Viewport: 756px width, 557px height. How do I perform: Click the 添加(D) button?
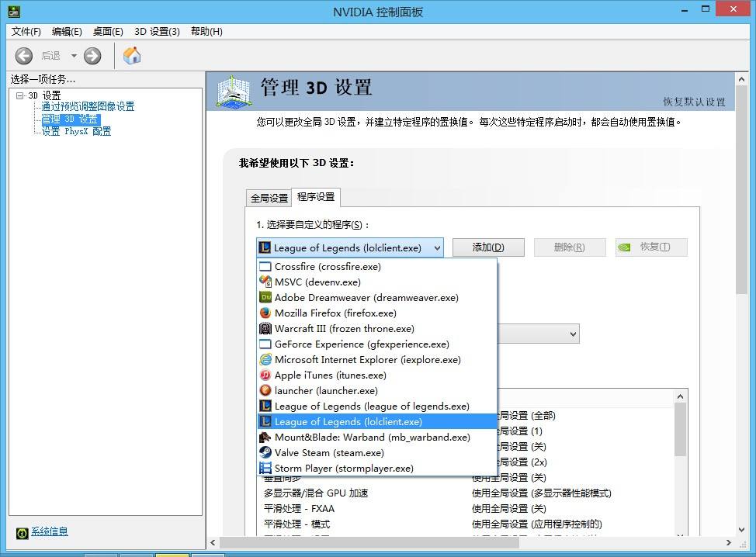(x=488, y=247)
